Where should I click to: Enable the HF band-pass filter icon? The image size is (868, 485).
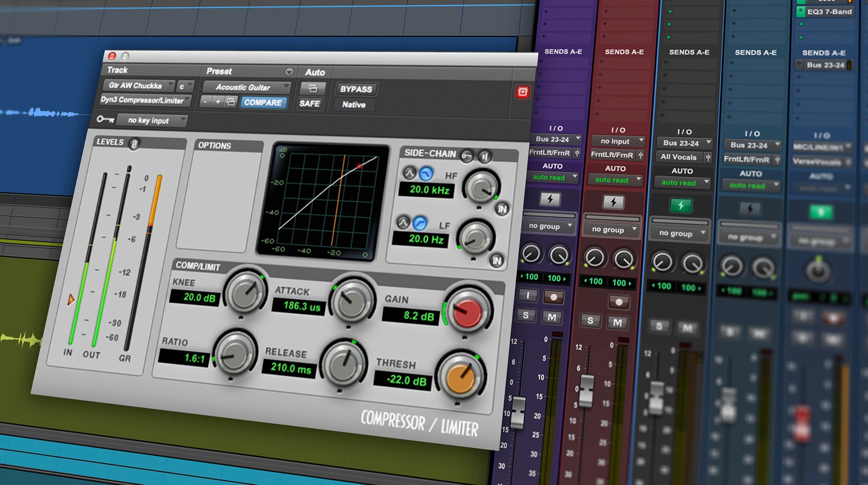[410, 173]
